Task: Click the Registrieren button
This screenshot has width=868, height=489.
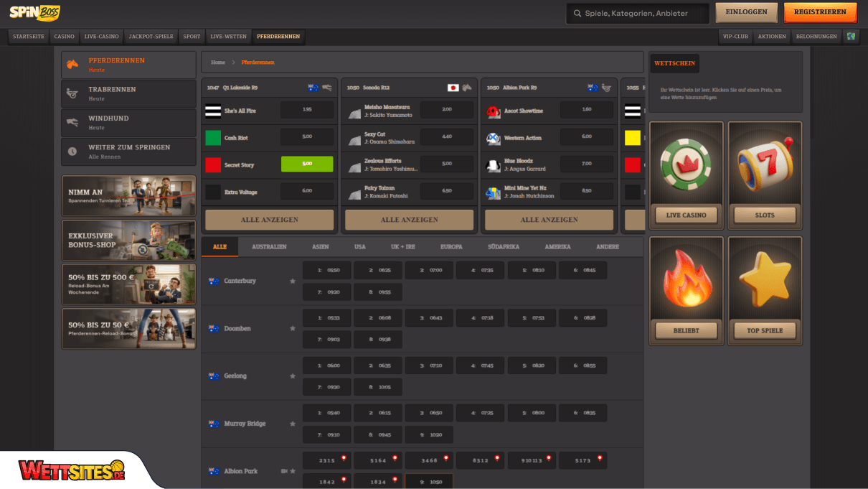Action: [x=820, y=12]
